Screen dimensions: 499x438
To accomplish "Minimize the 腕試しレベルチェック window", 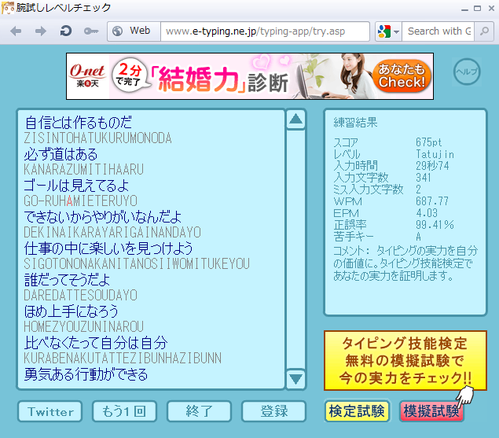I will 465,9.
